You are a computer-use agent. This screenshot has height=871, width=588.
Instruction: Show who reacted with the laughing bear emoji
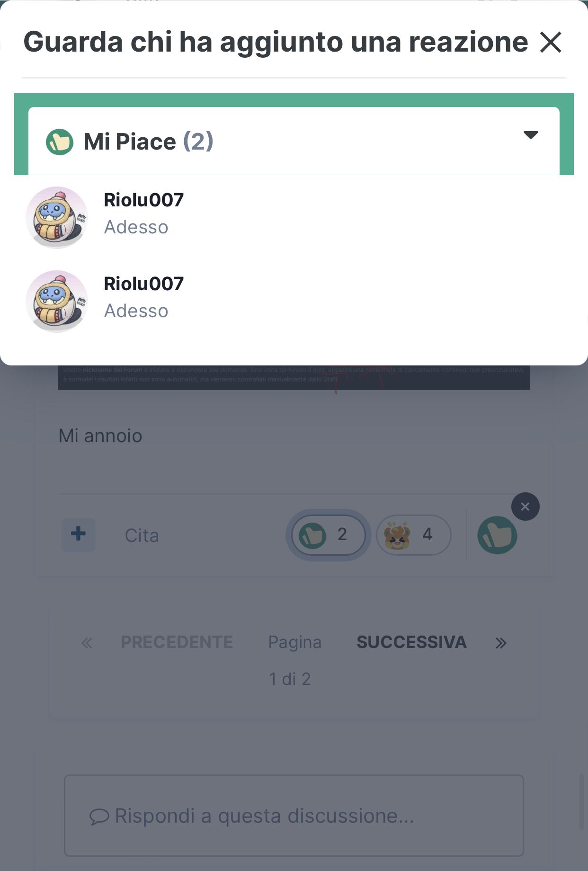[x=413, y=535]
